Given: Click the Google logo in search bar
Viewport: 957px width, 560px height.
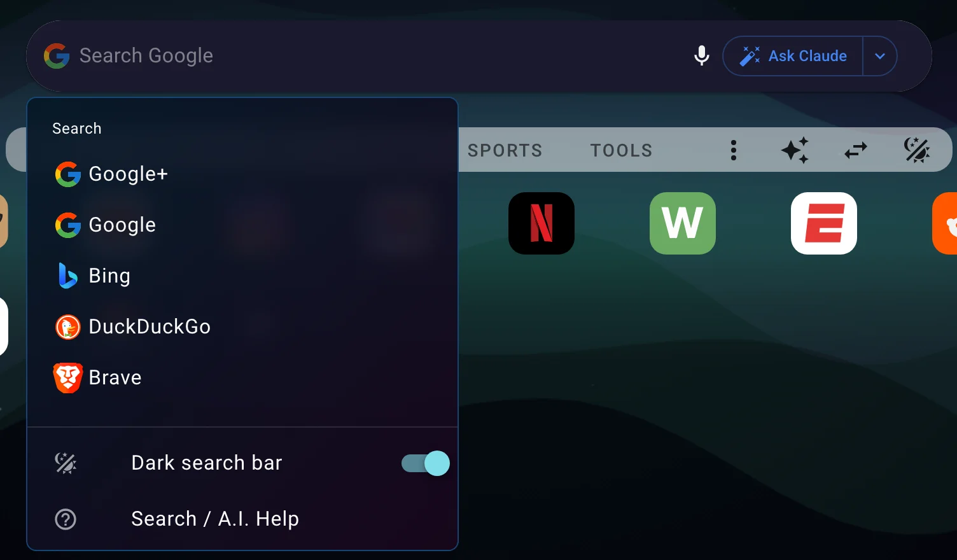Looking at the screenshot, I should 57,56.
